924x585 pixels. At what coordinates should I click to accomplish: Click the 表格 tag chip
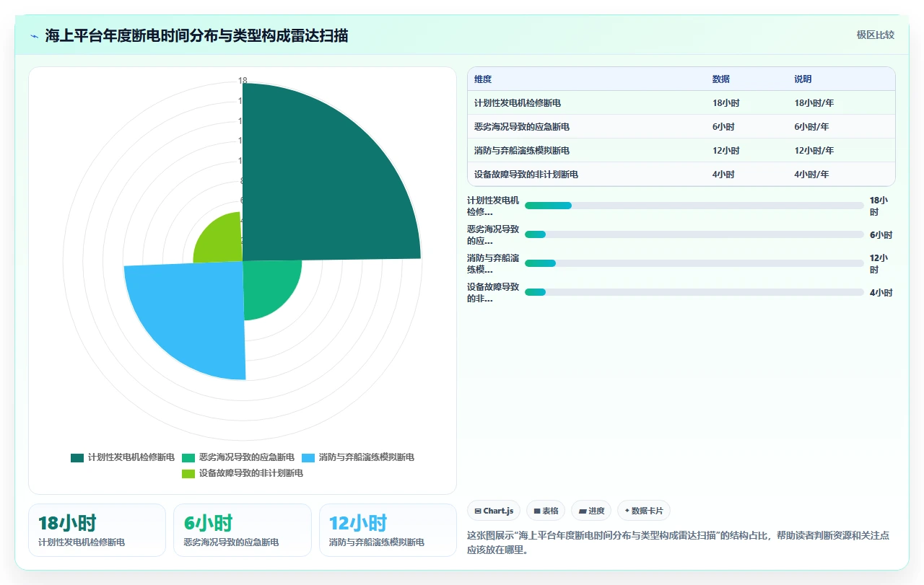tap(546, 511)
